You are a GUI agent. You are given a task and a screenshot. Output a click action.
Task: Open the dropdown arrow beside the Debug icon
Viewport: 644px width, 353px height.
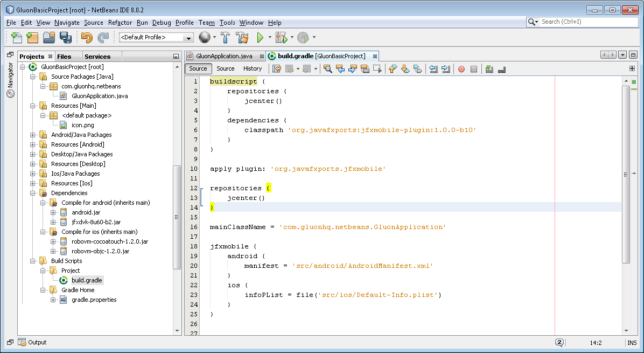[x=292, y=37]
